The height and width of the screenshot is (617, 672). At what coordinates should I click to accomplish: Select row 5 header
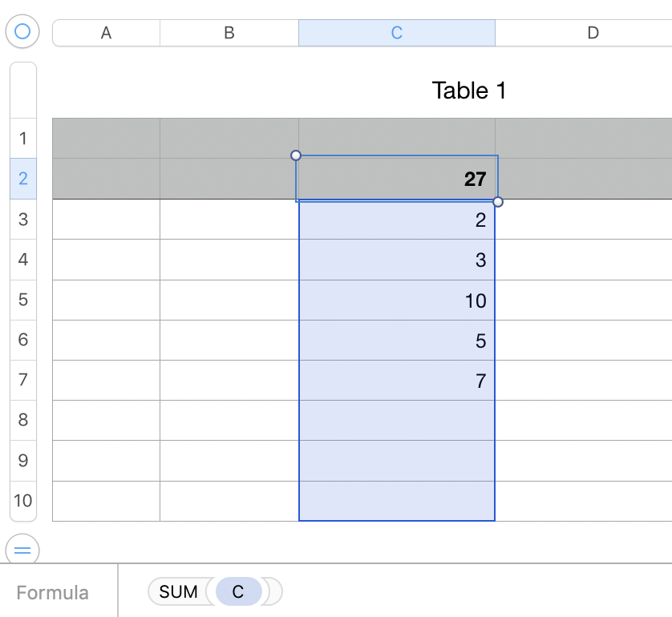[x=23, y=300]
